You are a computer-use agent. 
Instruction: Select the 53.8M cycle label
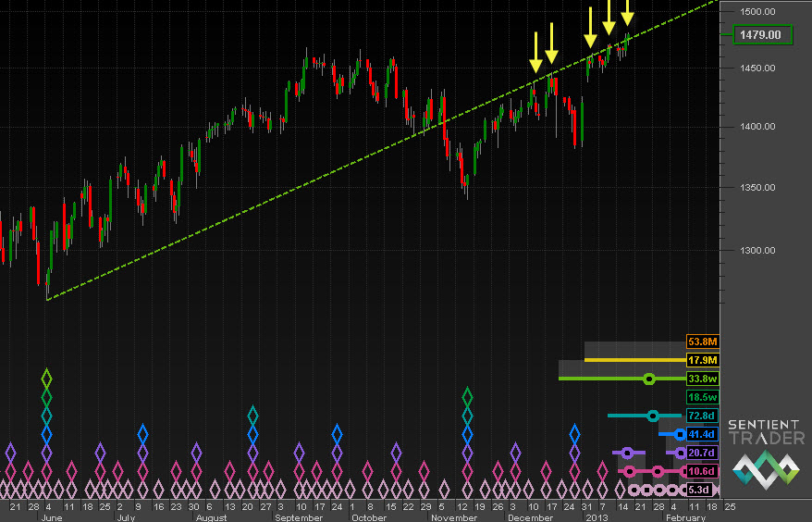(x=702, y=342)
